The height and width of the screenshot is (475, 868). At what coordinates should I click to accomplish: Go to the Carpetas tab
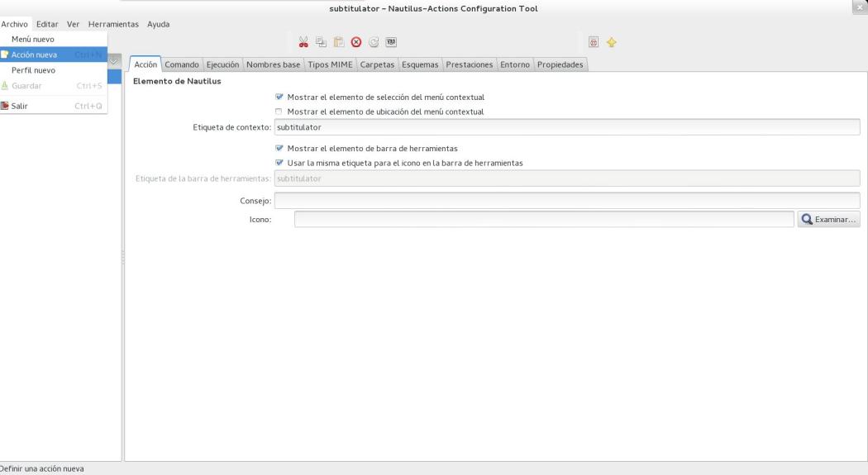pyautogui.click(x=377, y=64)
